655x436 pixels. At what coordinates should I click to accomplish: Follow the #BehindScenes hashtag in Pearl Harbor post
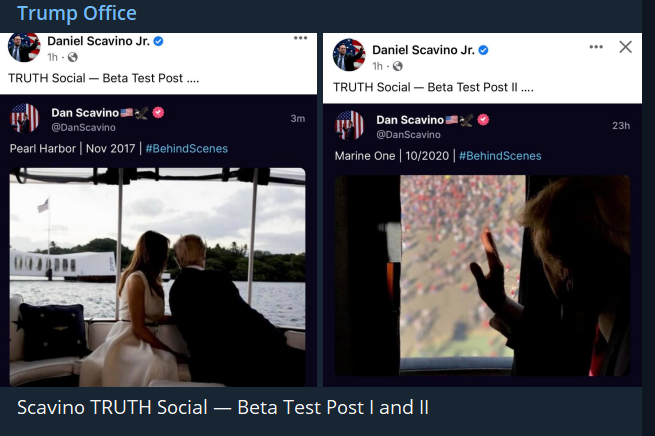click(x=186, y=149)
